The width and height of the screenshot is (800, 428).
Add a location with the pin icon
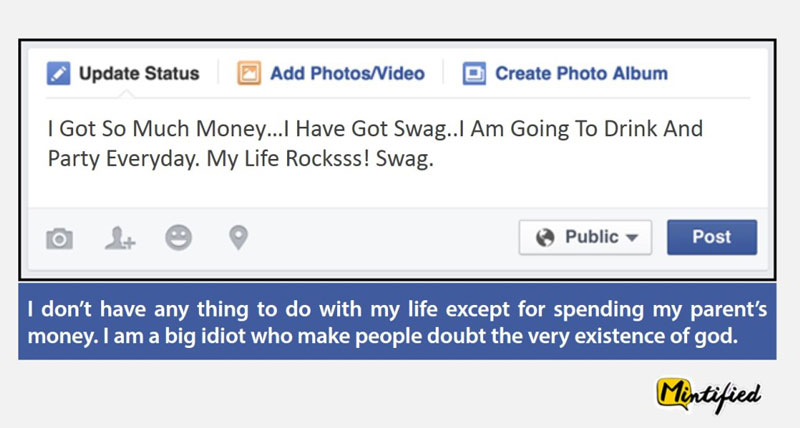(238, 238)
